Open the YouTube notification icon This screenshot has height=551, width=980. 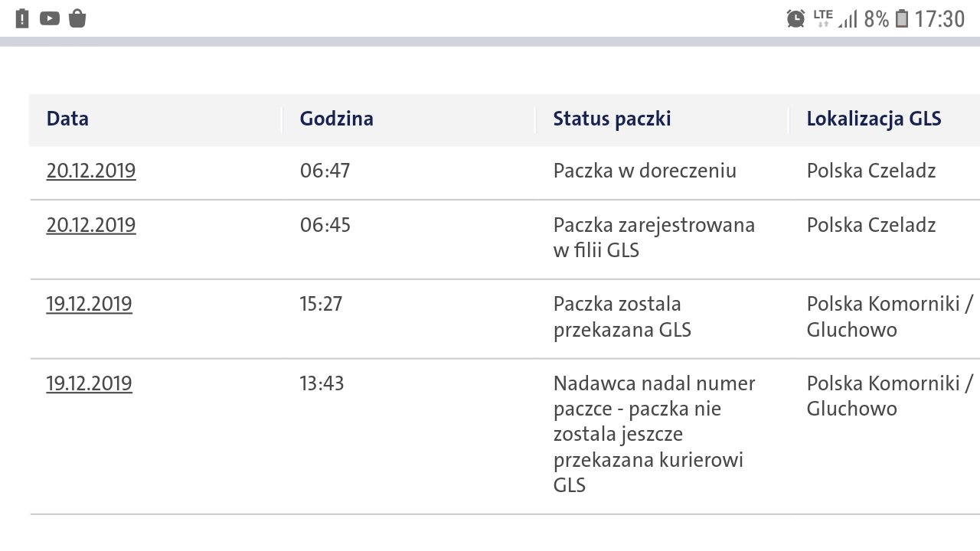(50, 18)
